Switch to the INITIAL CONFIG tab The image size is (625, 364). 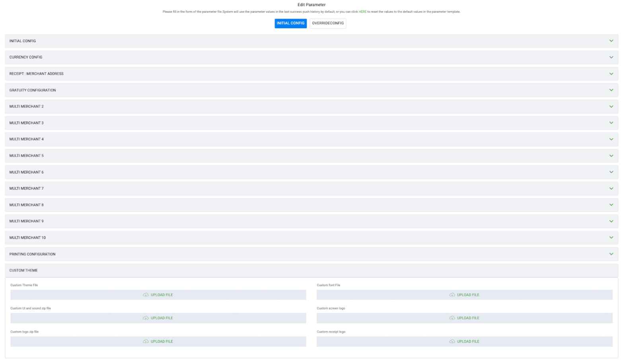point(290,23)
